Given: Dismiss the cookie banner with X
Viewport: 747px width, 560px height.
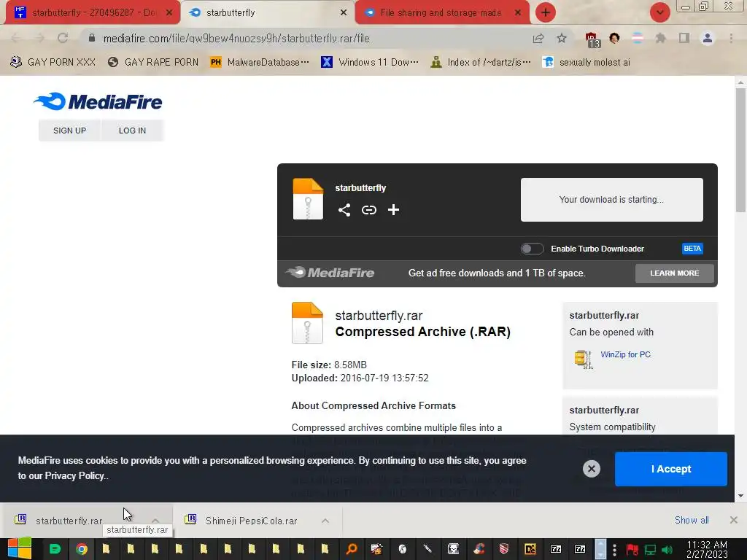Looking at the screenshot, I should [x=591, y=469].
